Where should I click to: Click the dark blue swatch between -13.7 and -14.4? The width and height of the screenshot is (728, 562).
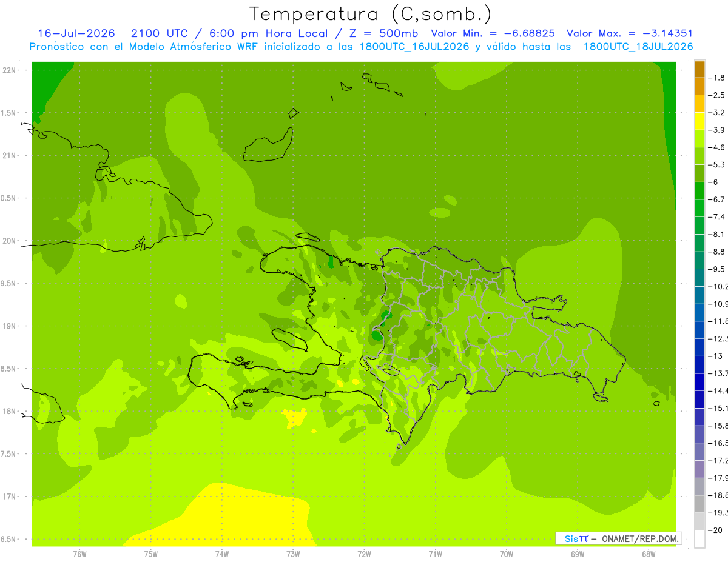point(699,383)
